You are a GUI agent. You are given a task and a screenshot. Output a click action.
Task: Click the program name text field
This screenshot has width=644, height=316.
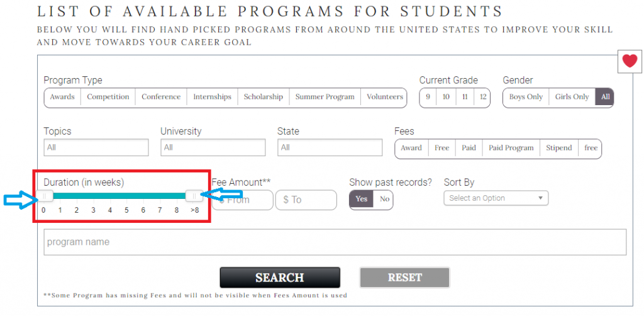point(335,242)
